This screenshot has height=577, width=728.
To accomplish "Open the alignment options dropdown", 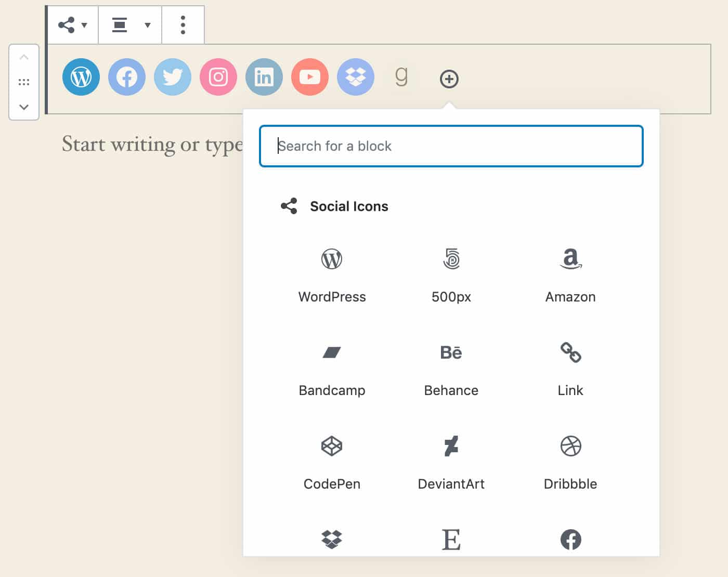I will pyautogui.click(x=129, y=24).
